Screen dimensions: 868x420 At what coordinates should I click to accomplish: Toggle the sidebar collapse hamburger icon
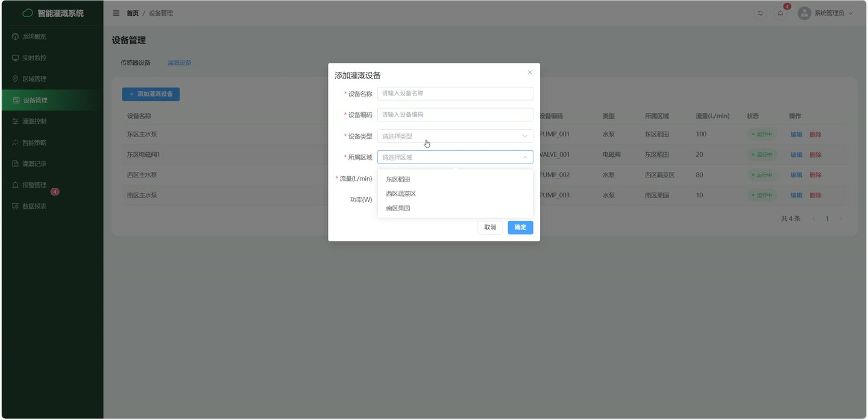[116, 13]
